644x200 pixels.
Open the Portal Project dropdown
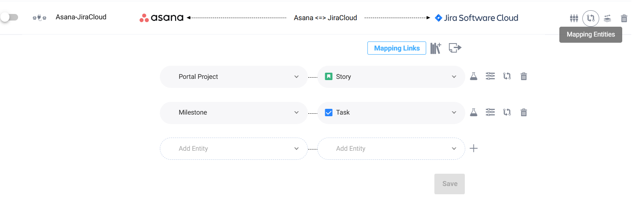click(233, 77)
